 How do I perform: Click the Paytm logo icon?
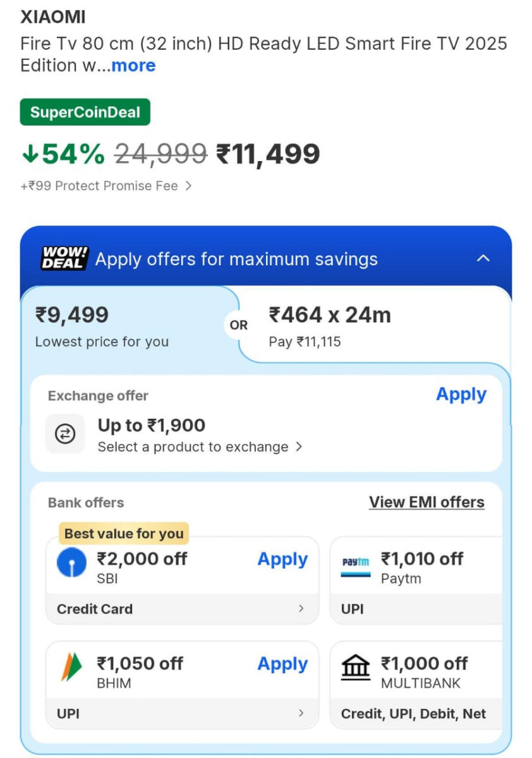[356, 563]
